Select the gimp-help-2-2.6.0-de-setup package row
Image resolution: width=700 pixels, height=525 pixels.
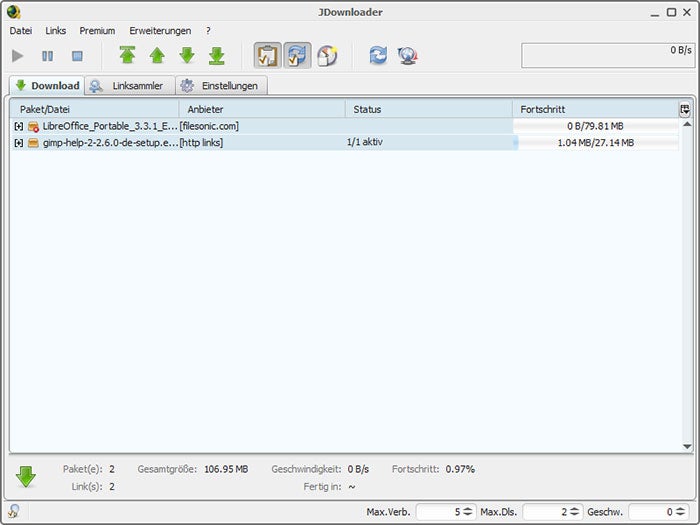[x=344, y=143]
